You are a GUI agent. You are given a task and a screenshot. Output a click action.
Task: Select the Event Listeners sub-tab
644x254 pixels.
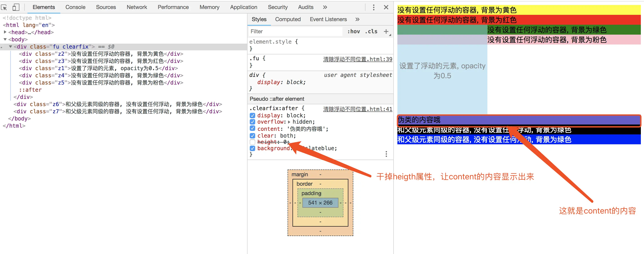coord(328,19)
